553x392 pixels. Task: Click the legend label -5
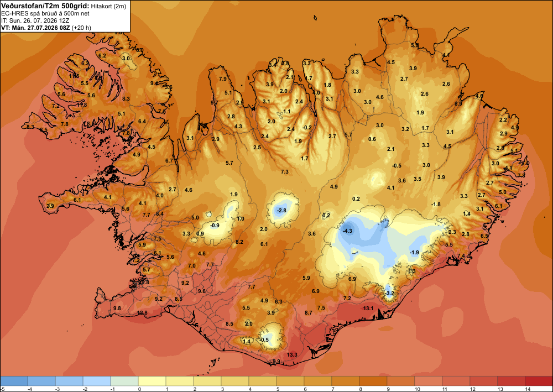click(2, 389)
